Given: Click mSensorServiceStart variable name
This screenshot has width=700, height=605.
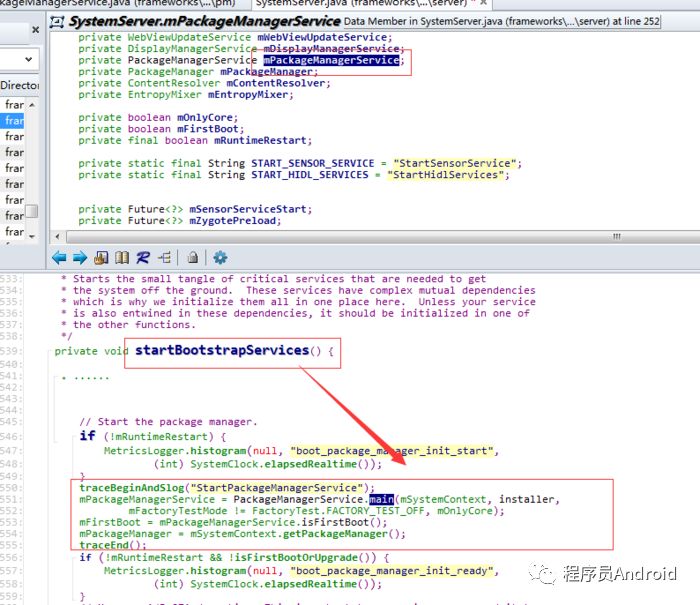Looking at the screenshot, I should [x=248, y=209].
